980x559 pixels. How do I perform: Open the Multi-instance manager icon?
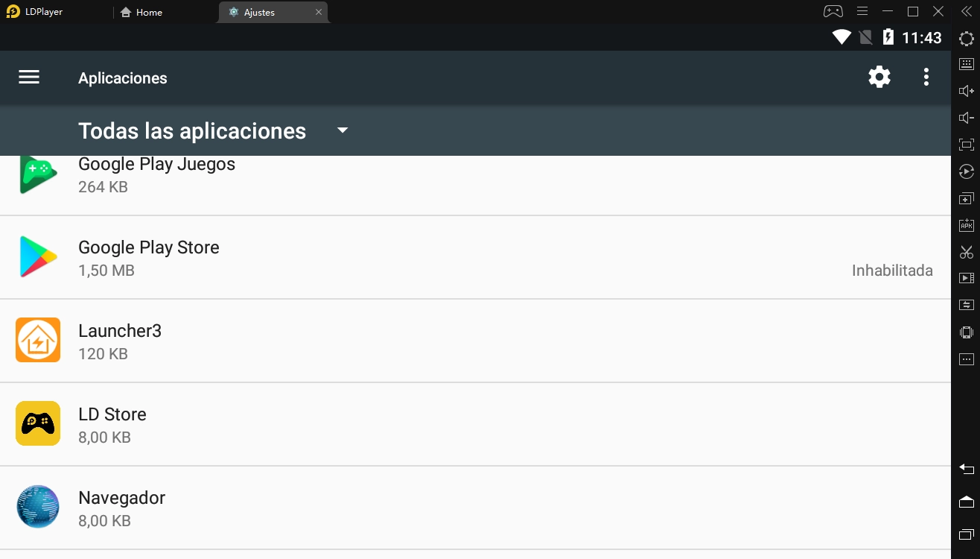pos(966,198)
